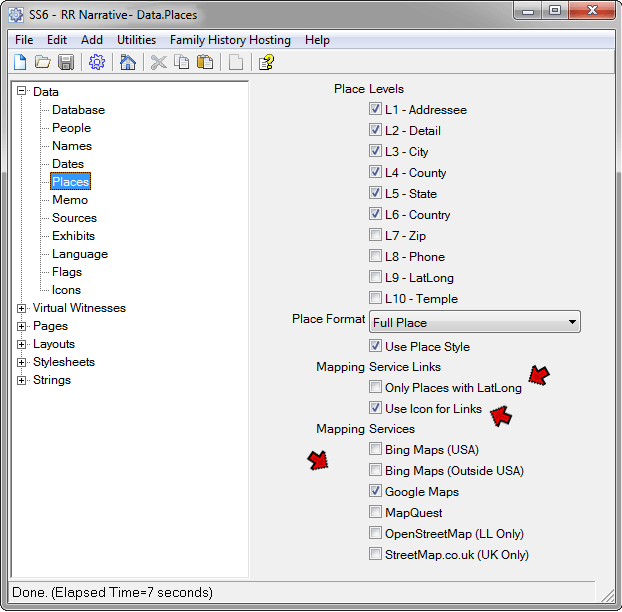Viewport: 622px width, 612px height.
Task: Enable Only Places with LatLong
Action: 375,387
